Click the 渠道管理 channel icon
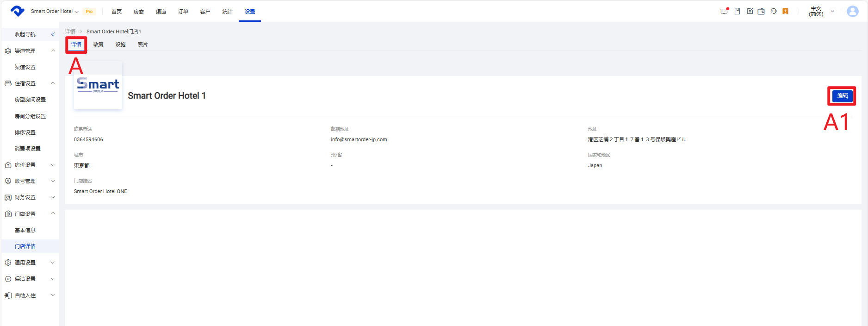 click(8, 51)
